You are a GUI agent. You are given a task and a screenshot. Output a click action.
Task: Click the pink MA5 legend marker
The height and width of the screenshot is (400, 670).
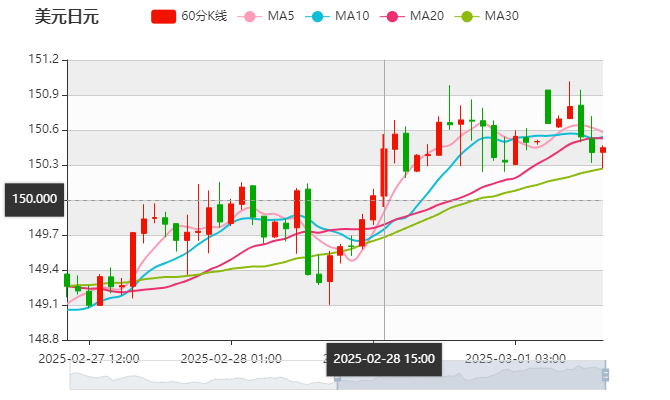tap(250, 16)
